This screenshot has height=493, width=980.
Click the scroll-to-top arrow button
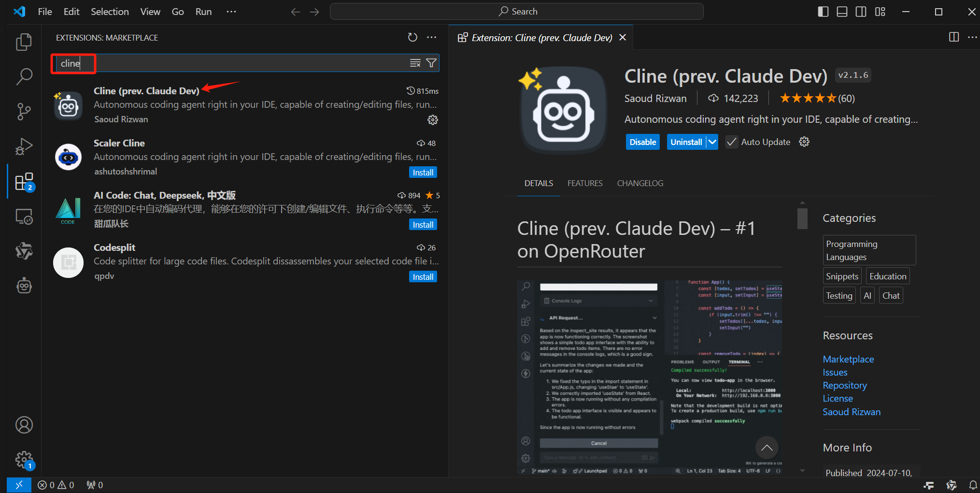(x=767, y=448)
